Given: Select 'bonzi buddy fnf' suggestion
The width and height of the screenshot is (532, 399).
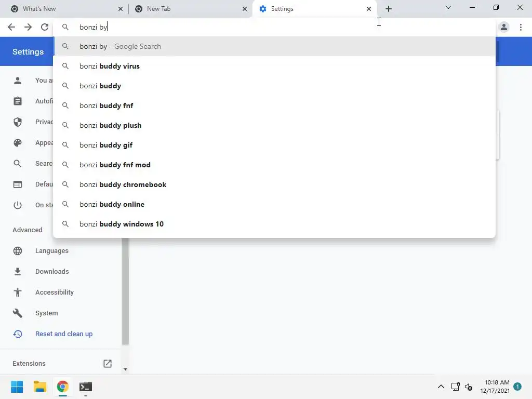Looking at the screenshot, I should pyautogui.click(x=274, y=105).
